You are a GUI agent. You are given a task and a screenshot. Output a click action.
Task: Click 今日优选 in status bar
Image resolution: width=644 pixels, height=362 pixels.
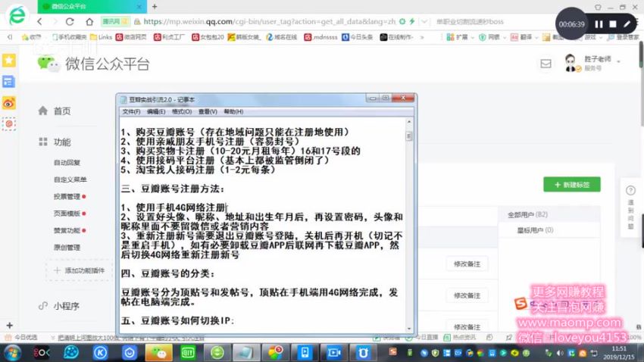pyautogui.click(x=21, y=337)
